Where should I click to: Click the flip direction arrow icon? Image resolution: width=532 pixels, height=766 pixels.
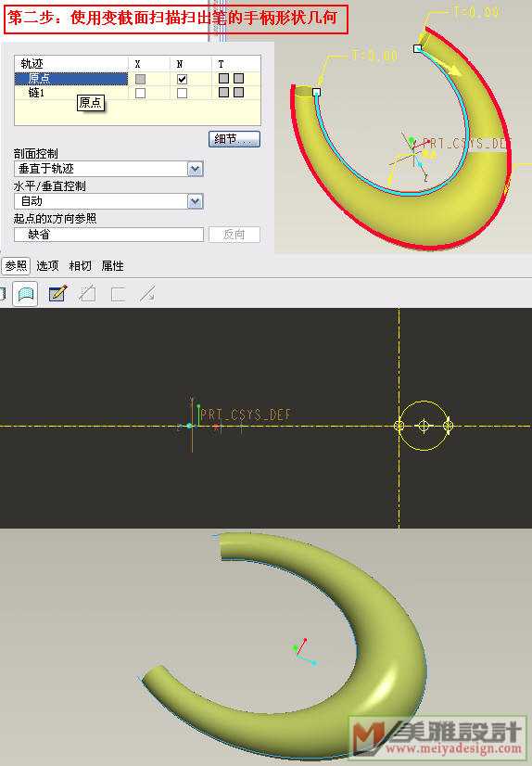click(147, 294)
